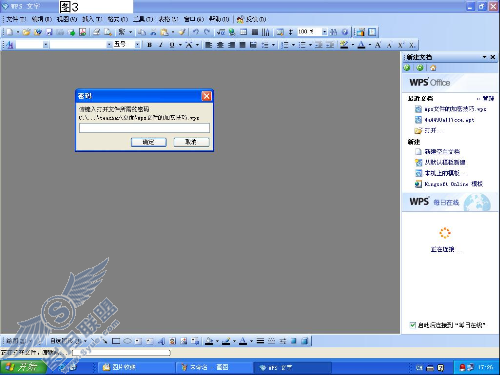Open the 文件 File menu
Screen dimensions: 500x375
16,19
